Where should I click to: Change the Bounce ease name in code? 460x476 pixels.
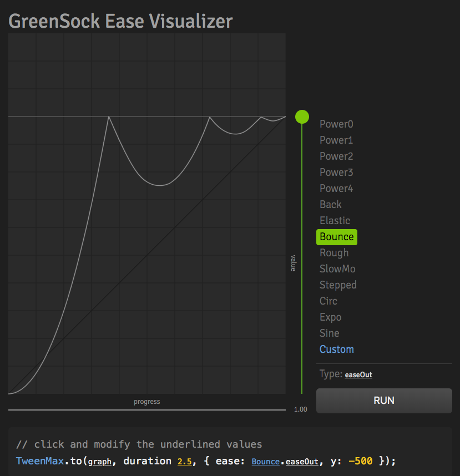[x=265, y=462]
